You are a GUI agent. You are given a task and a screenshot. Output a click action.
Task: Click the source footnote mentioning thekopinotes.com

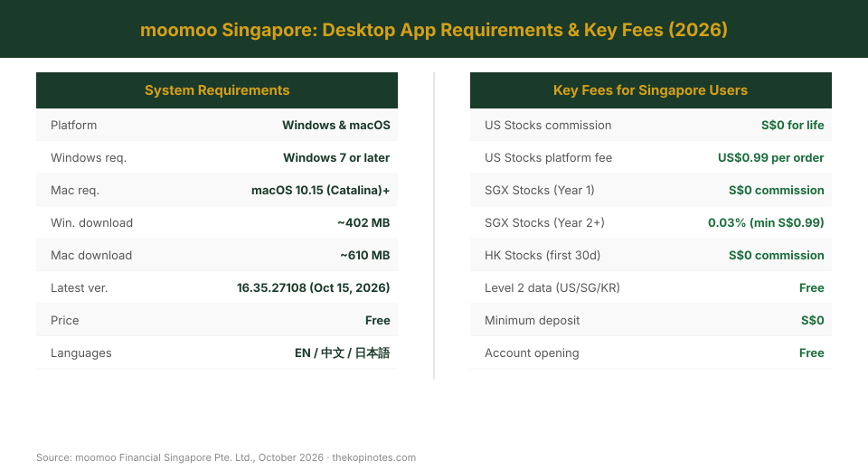tap(226, 457)
